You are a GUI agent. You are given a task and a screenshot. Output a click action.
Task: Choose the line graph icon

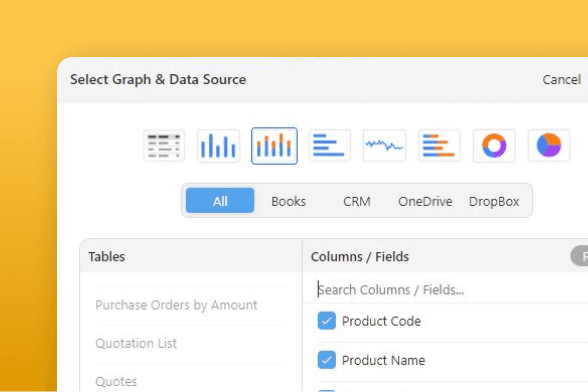[x=384, y=146]
